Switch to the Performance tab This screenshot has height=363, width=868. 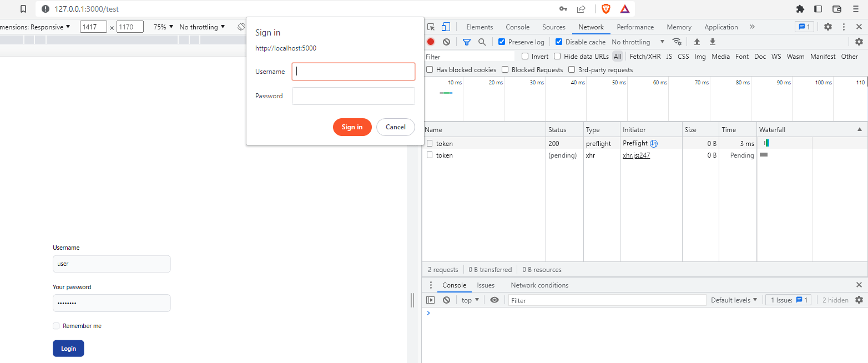click(x=635, y=27)
